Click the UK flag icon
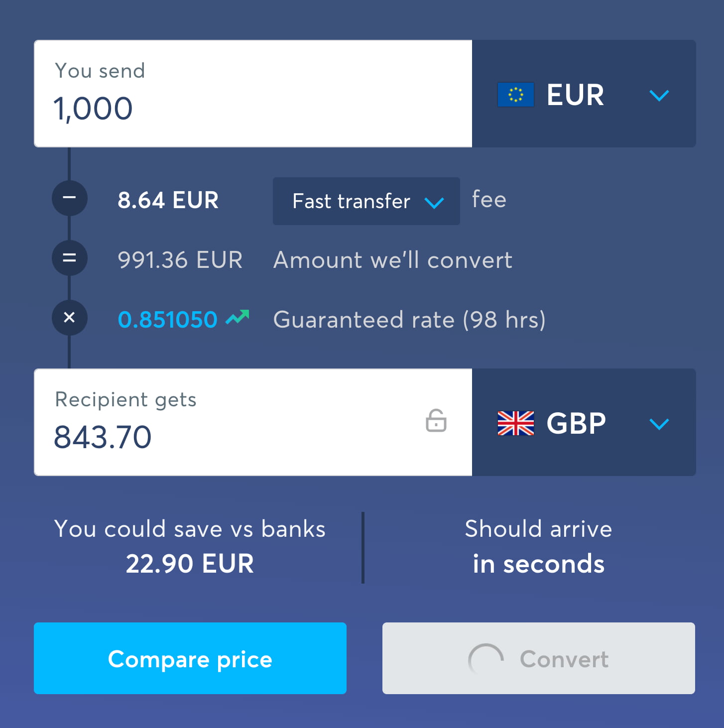Screen dimensions: 724x728 [x=515, y=423]
